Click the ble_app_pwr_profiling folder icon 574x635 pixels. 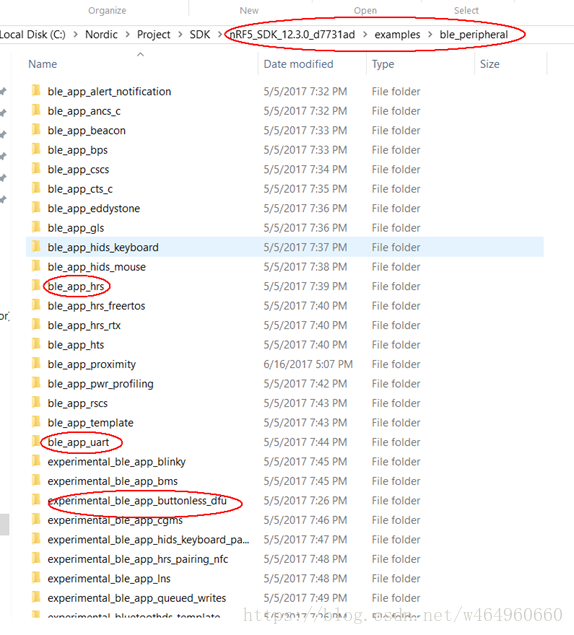tap(36, 383)
